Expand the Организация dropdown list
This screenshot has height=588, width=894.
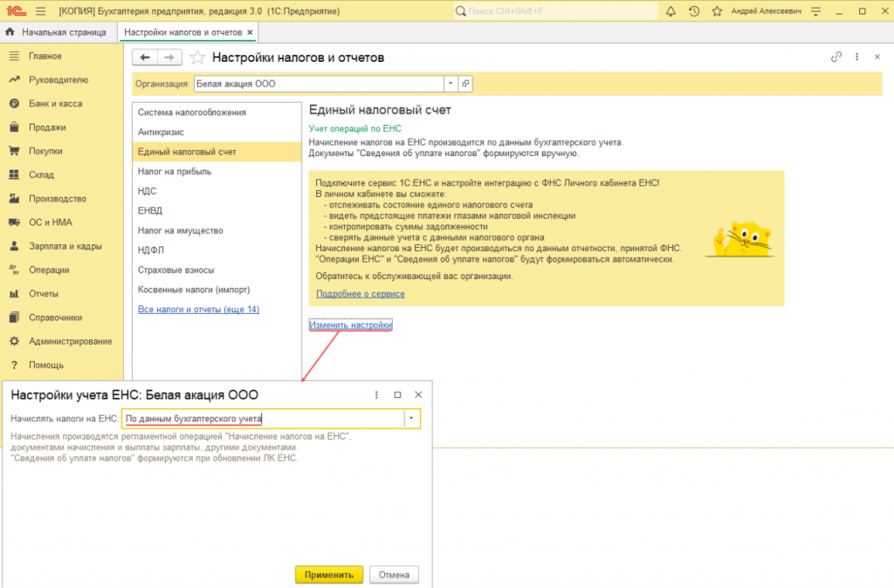pyautogui.click(x=450, y=84)
